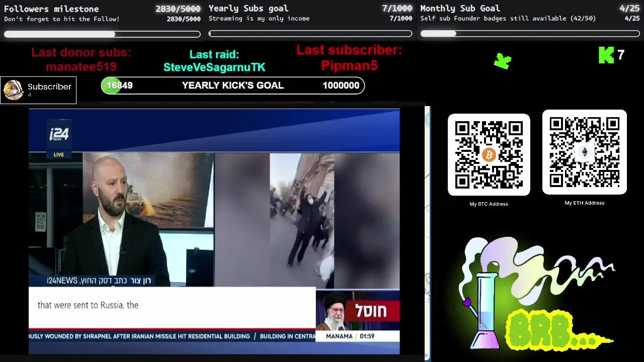Click the 'Monthly Sub Goal' title
The image size is (644, 362).
click(x=460, y=8)
